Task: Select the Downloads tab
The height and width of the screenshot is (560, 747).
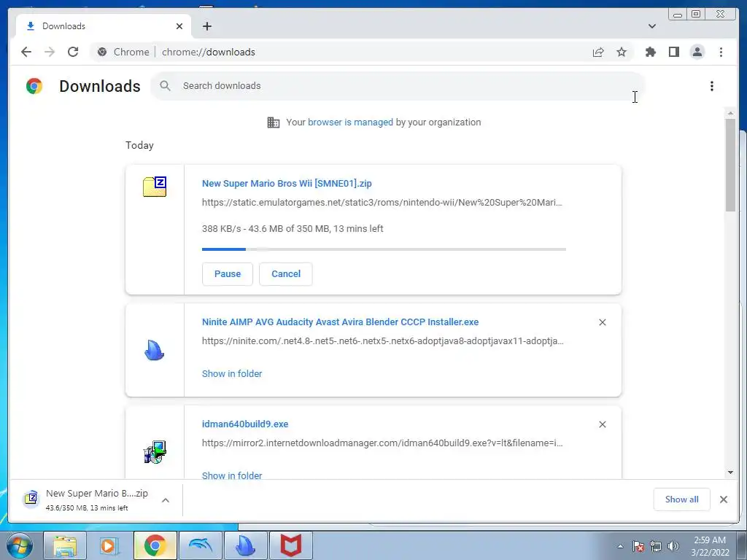Action: point(104,26)
